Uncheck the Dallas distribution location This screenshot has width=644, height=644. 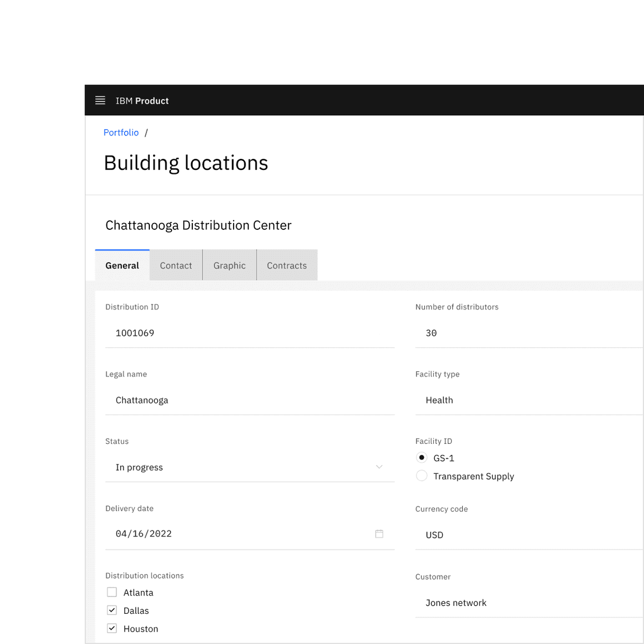click(112, 610)
